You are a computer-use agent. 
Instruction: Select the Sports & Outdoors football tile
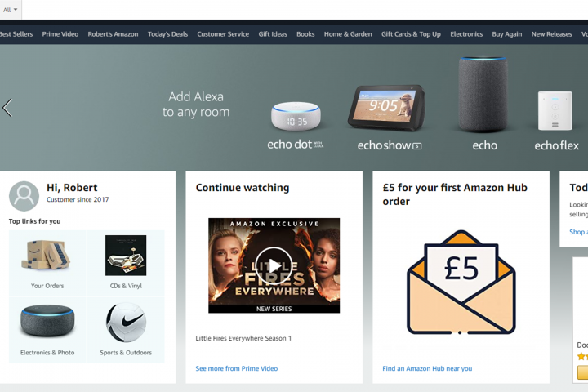(126, 330)
